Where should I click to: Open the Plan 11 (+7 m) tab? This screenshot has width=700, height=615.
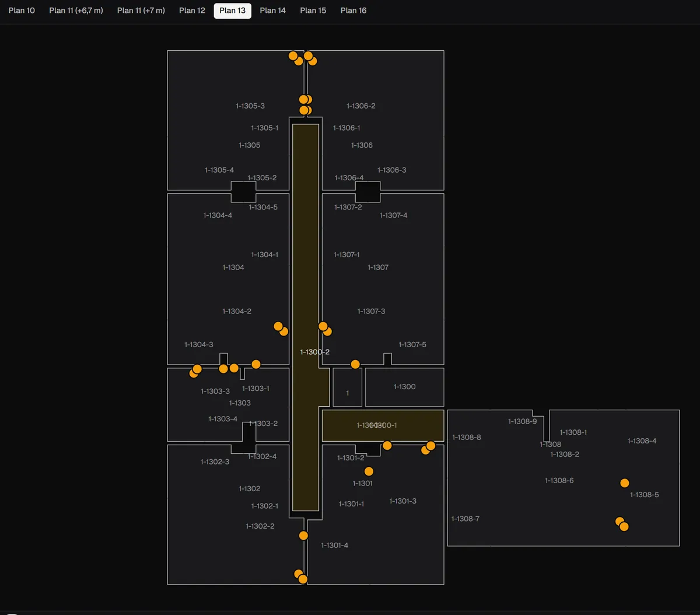(141, 11)
